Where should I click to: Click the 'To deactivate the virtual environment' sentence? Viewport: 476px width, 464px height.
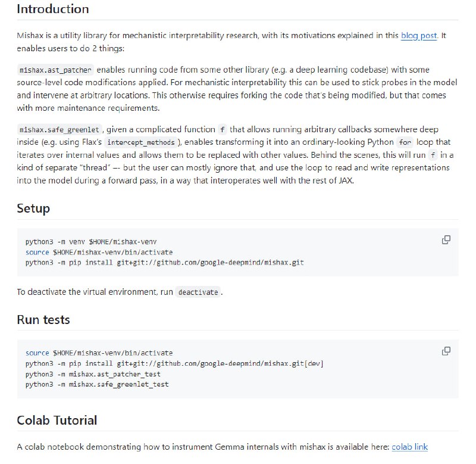95,292
